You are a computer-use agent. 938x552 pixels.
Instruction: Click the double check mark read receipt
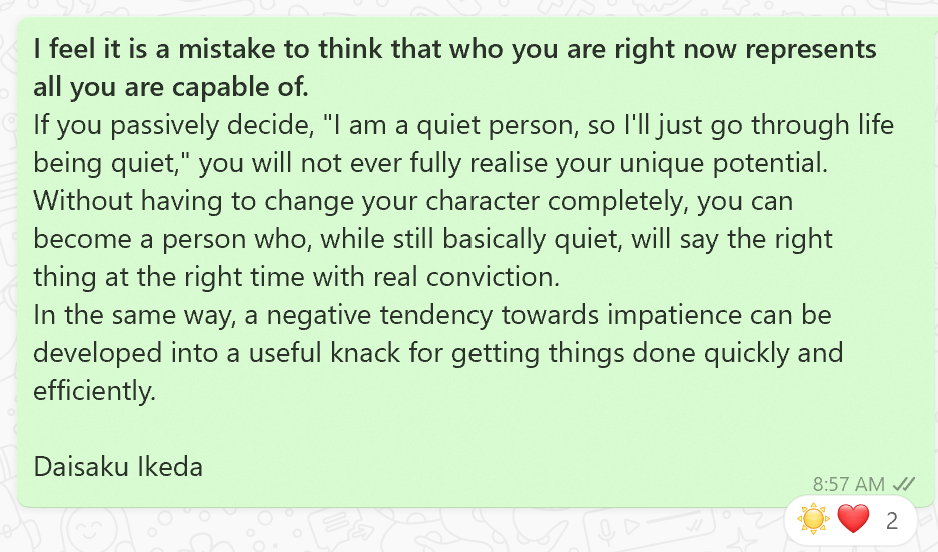(903, 484)
